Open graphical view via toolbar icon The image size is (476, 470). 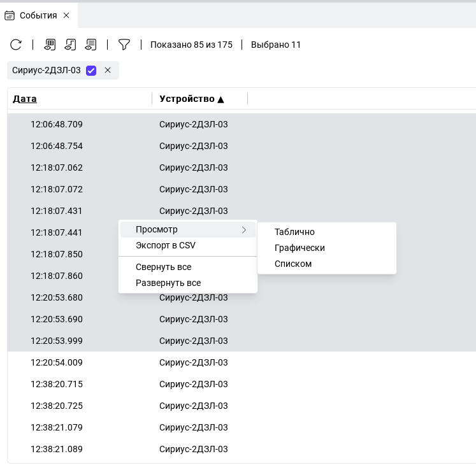pos(70,45)
